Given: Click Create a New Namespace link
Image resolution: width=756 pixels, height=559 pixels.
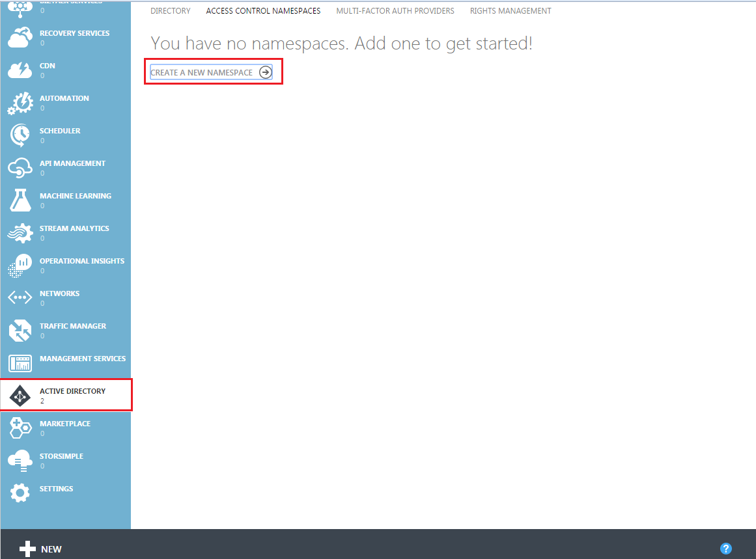Looking at the screenshot, I should point(202,72).
